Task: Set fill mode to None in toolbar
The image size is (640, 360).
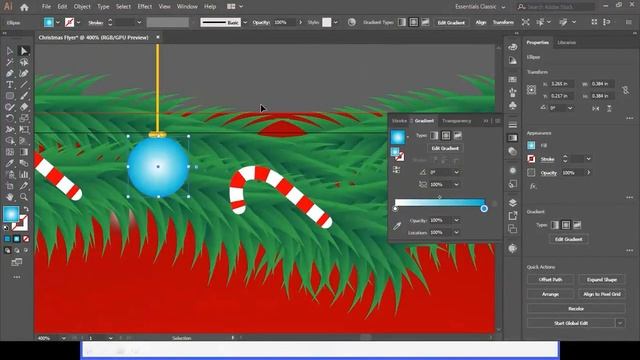Action: pyautogui.click(x=26, y=239)
